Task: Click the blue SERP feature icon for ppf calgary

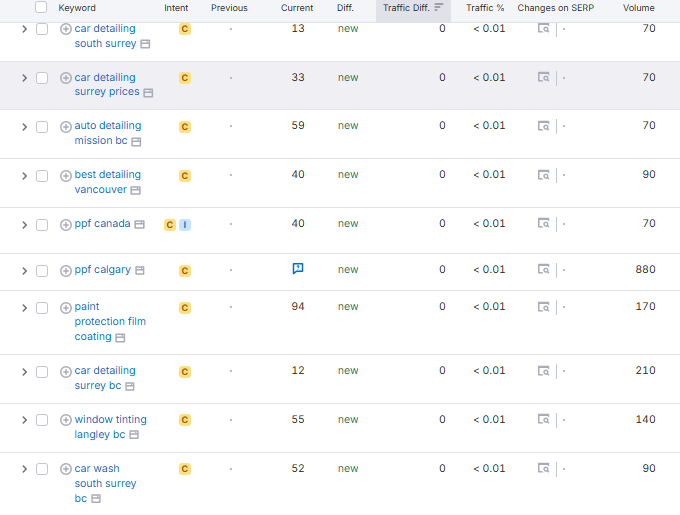Action: [x=298, y=269]
